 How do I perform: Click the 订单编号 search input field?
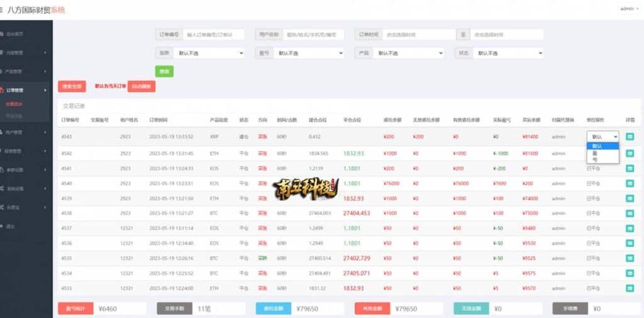pyautogui.click(x=214, y=35)
